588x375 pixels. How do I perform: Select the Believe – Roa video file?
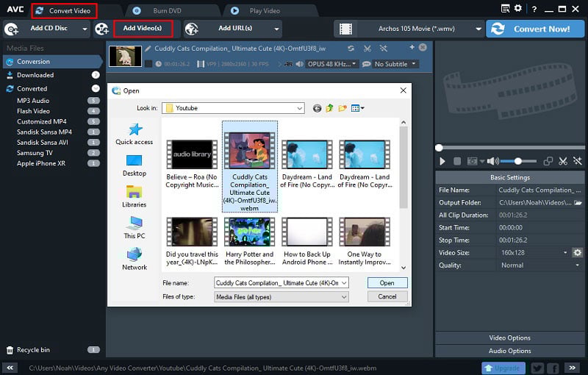192,164
